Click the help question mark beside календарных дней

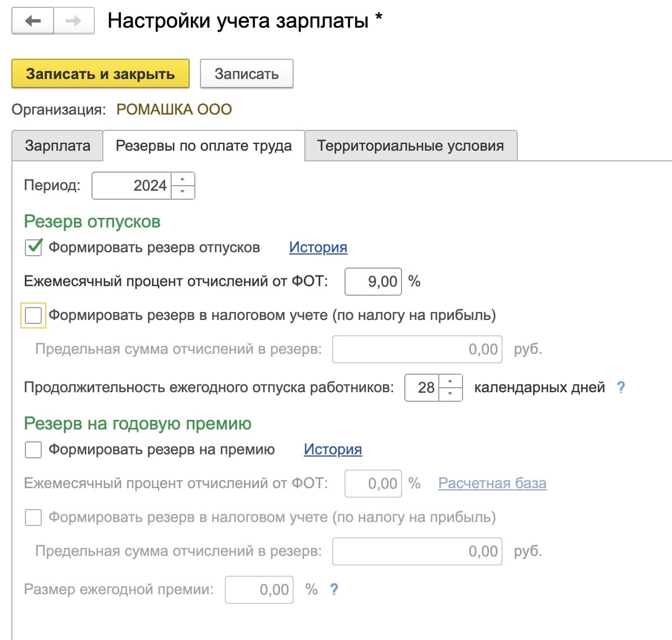[x=621, y=387]
